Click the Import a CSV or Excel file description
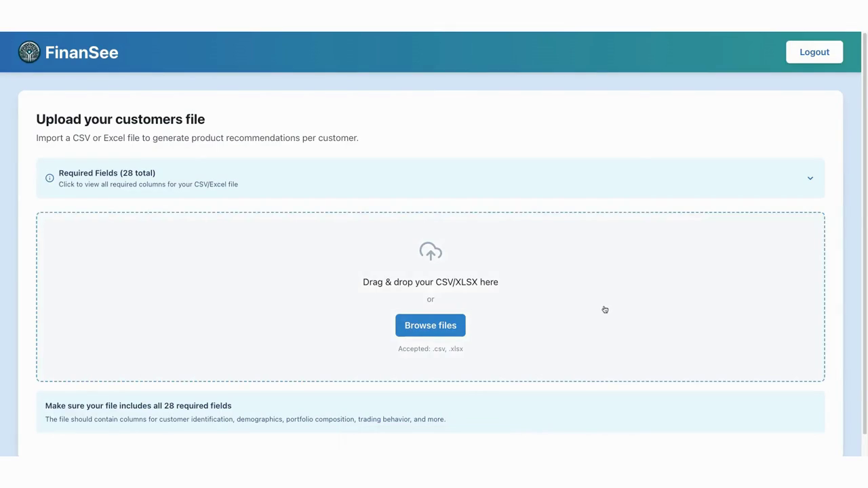This screenshot has width=868, height=488. (197, 138)
